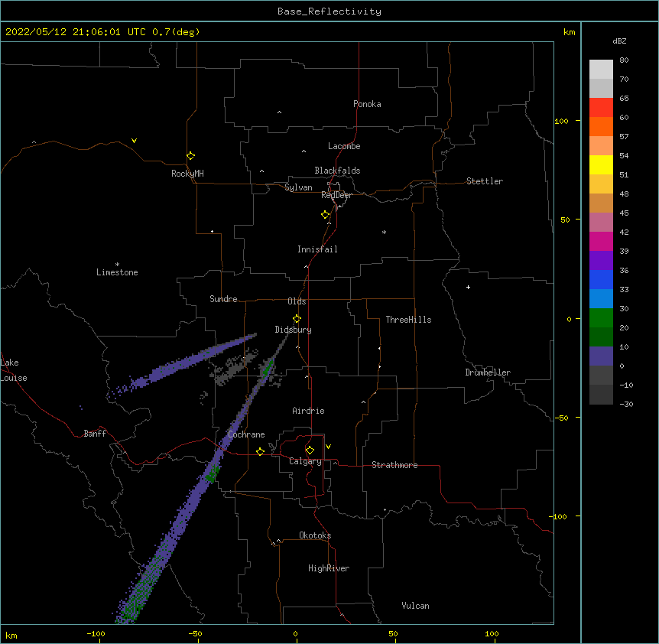Click the Stettler city label
The height and width of the screenshot is (644, 659).
(485, 181)
